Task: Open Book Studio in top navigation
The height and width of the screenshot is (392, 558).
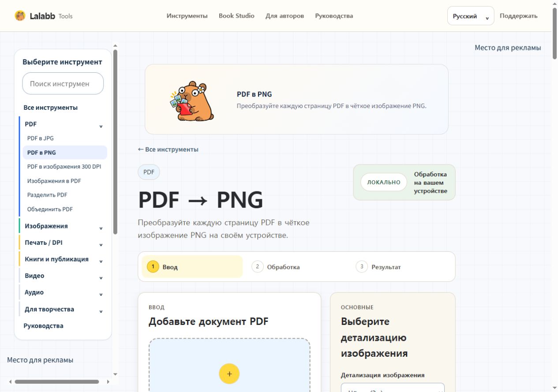Action: [236, 16]
